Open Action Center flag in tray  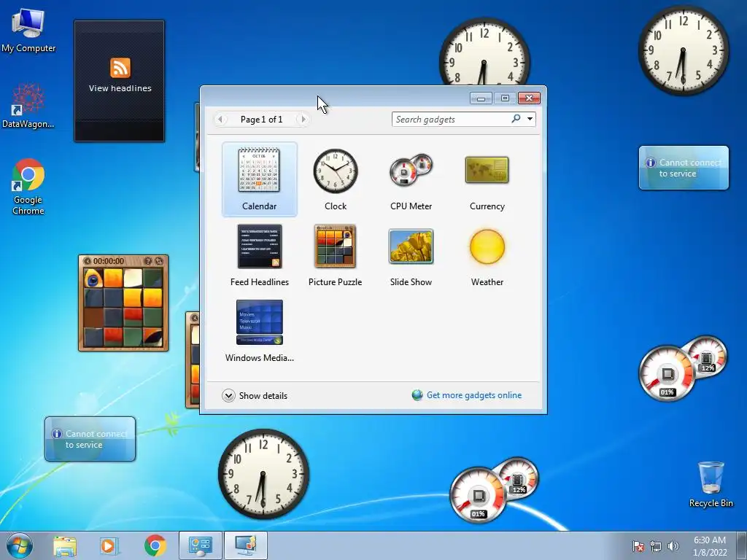(638, 546)
